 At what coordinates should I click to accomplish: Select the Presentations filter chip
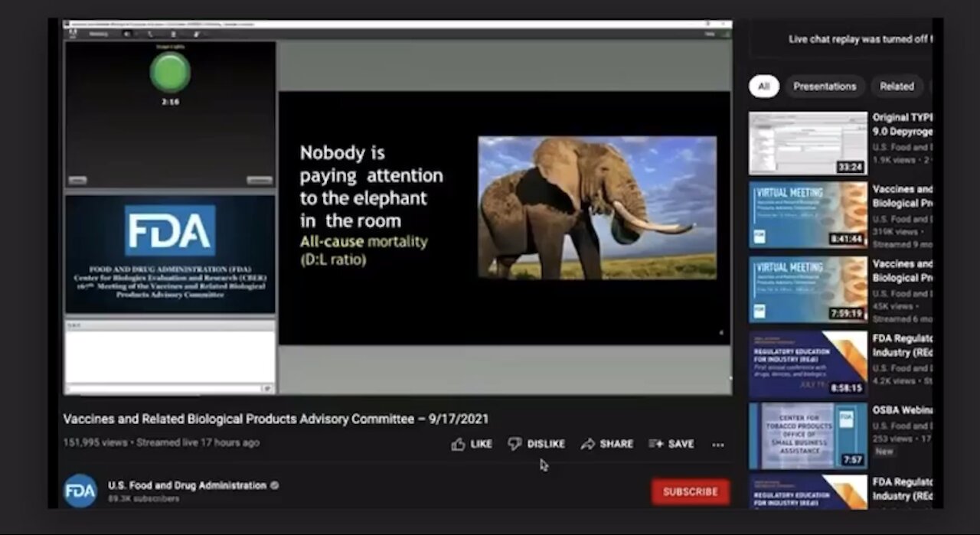tap(825, 86)
